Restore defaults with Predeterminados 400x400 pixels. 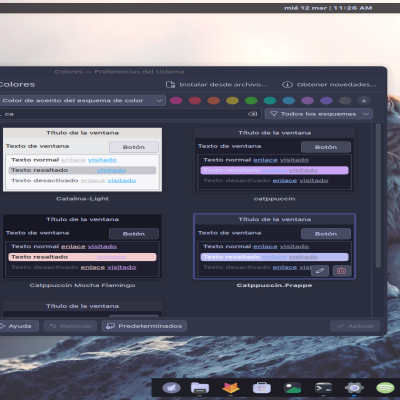[144, 326]
